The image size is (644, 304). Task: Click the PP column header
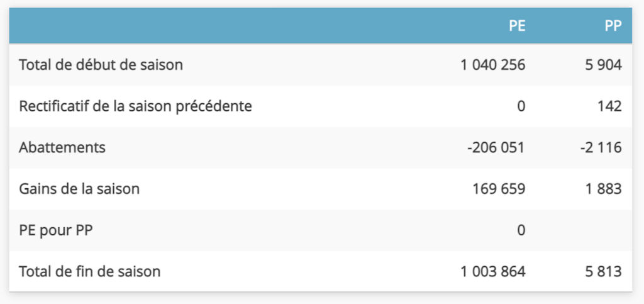tap(613, 26)
